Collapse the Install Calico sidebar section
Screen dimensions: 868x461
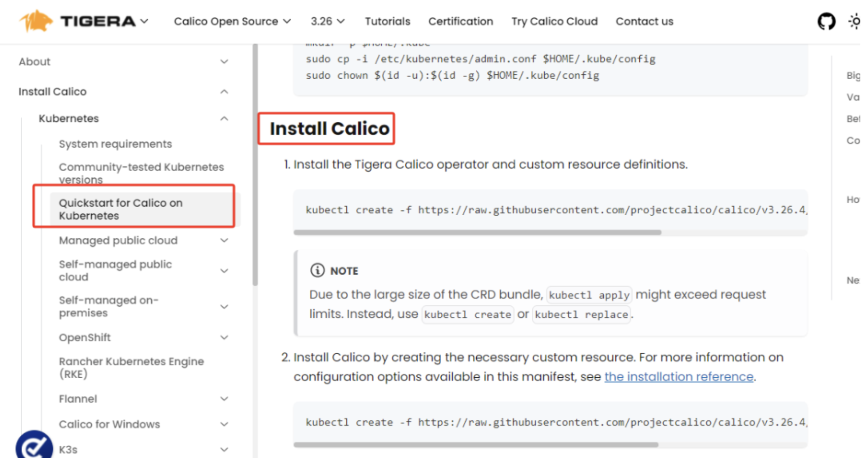224,92
